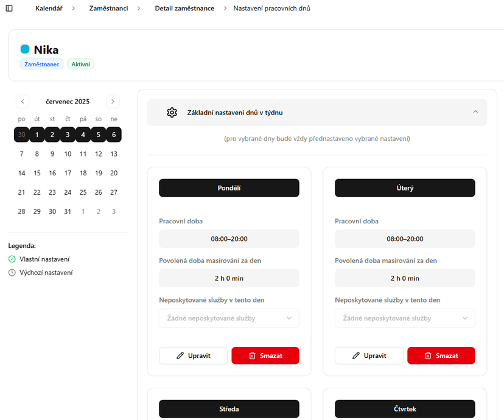
Task: Select July 31 in the calendar
Action: [68, 212]
